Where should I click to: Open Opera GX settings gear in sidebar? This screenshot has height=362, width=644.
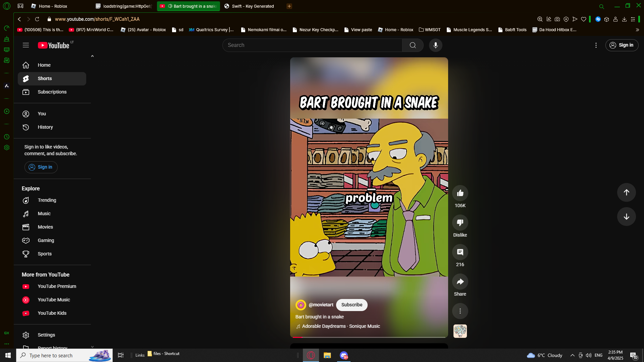(x=7, y=147)
